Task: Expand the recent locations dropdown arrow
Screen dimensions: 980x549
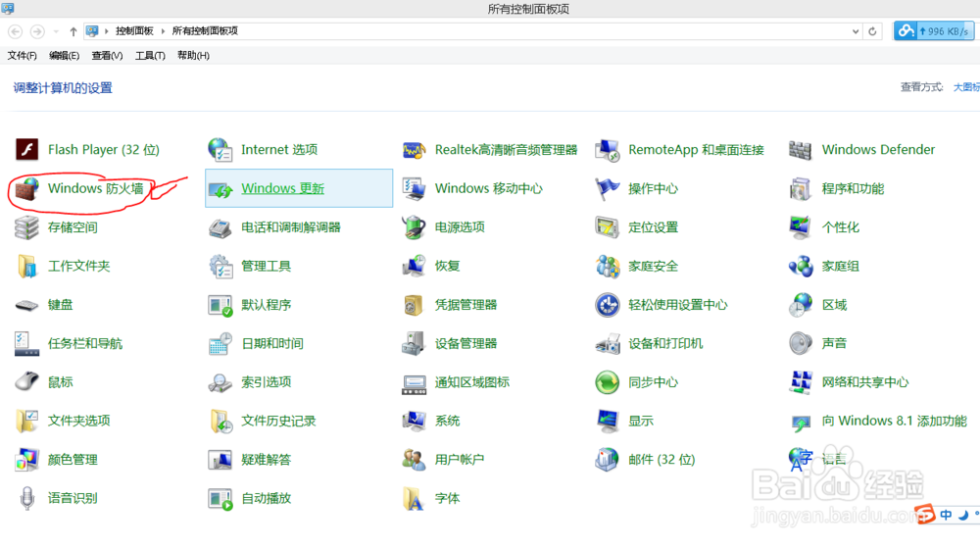Action: pos(56,31)
